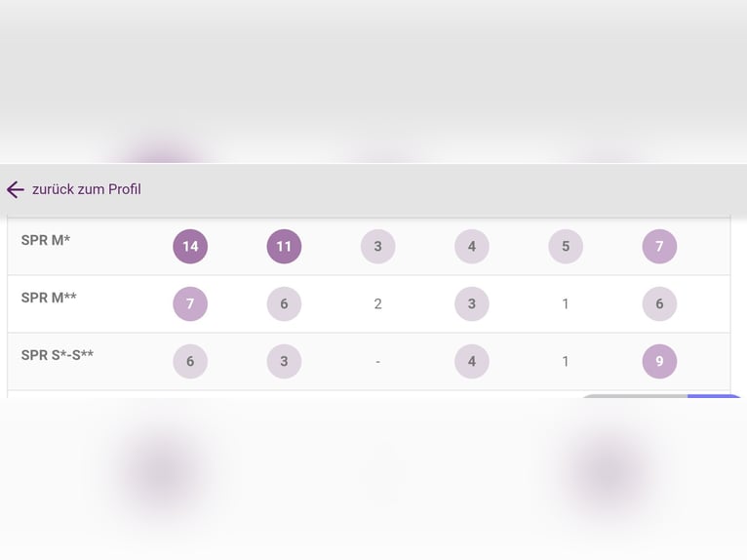The height and width of the screenshot is (560, 747).
Task: Select the number 1 in SPR S*-S** row
Action: (566, 361)
